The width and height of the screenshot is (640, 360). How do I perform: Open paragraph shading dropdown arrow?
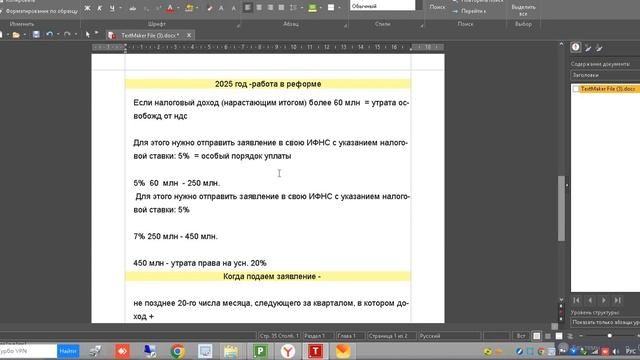321,7
